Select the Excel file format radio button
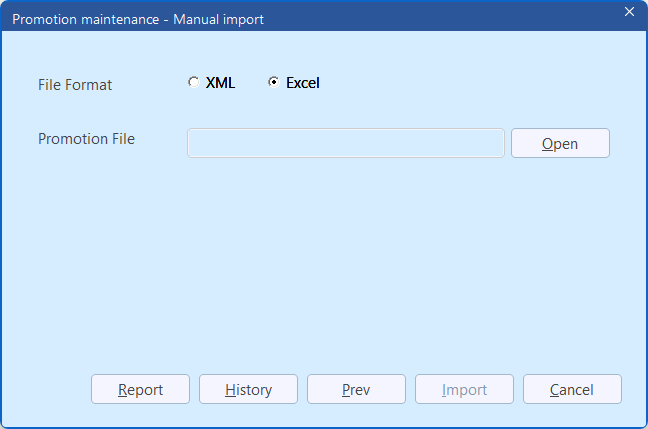 (x=273, y=83)
